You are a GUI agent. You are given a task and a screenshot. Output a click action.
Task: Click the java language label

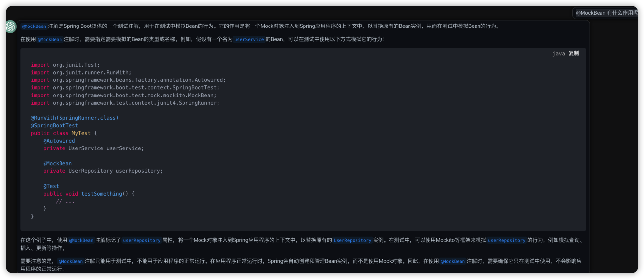[558, 54]
